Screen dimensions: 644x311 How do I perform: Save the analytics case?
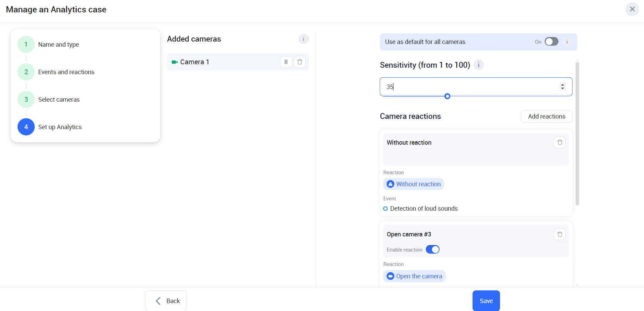point(486,301)
